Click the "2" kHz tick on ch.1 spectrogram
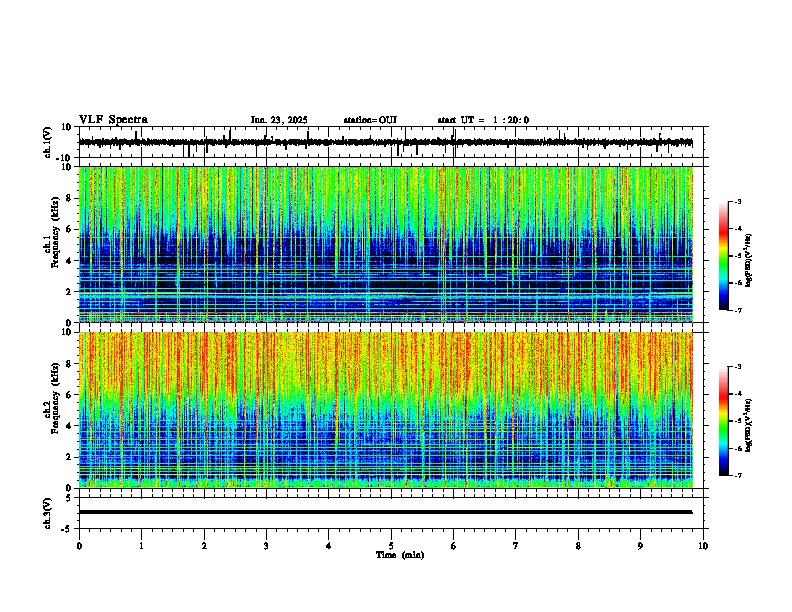 coord(70,291)
